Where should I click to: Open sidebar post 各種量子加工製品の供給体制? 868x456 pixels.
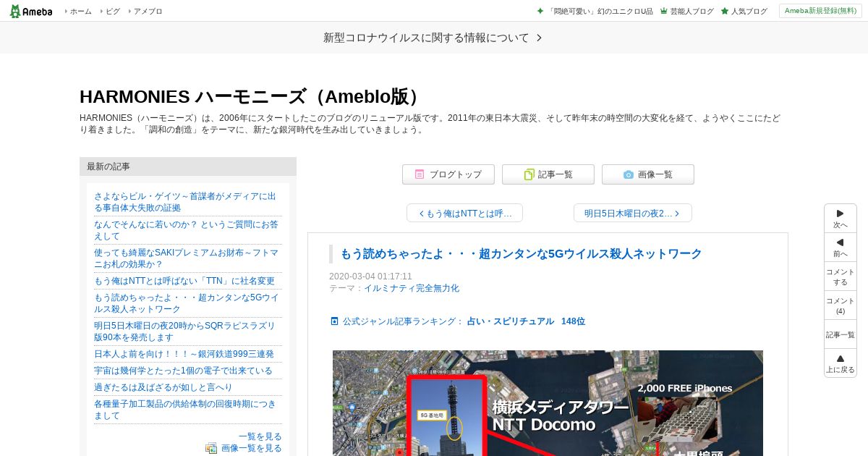pos(185,410)
